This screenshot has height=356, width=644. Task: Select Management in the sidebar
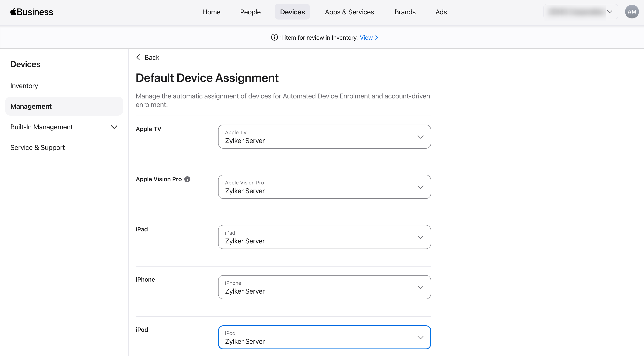pyautogui.click(x=64, y=106)
